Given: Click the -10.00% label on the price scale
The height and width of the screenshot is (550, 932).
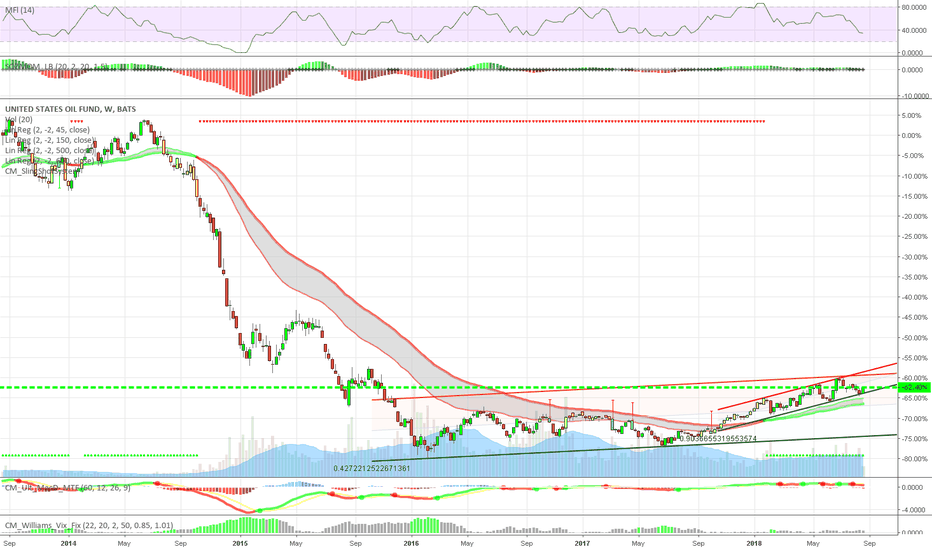Looking at the screenshot, I should point(914,176).
